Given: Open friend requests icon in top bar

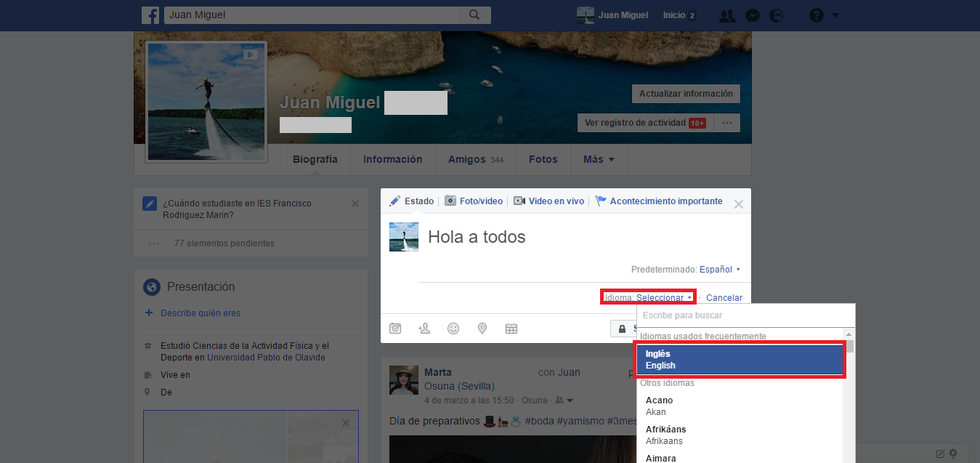Looking at the screenshot, I should 726,15.
